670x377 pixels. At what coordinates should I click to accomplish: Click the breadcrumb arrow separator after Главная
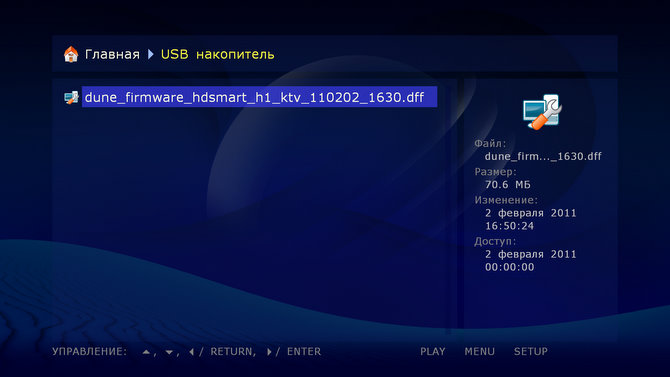(x=150, y=54)
